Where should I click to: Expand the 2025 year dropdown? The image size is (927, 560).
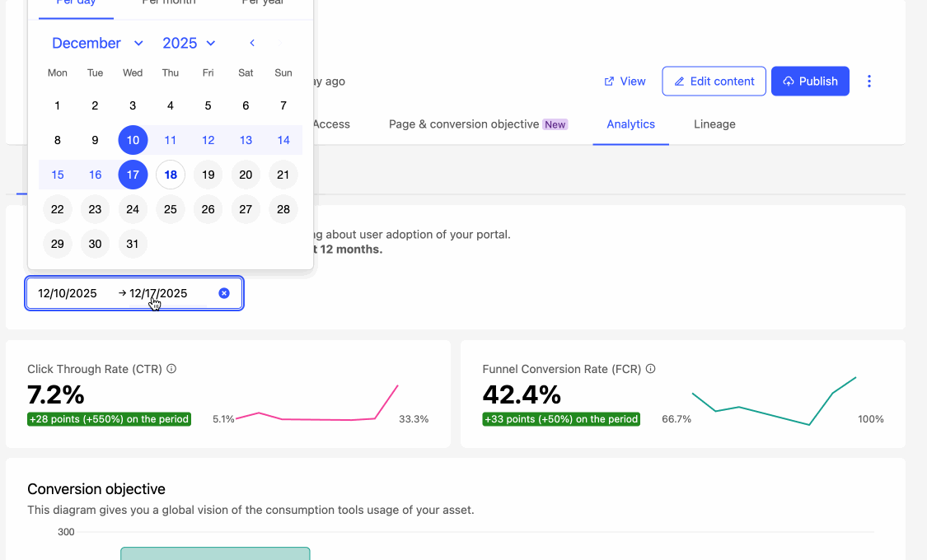click(189, 43)
